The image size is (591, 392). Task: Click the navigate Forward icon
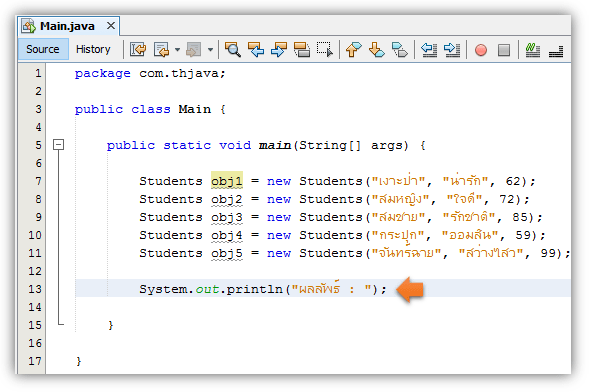tap(194, 49)
